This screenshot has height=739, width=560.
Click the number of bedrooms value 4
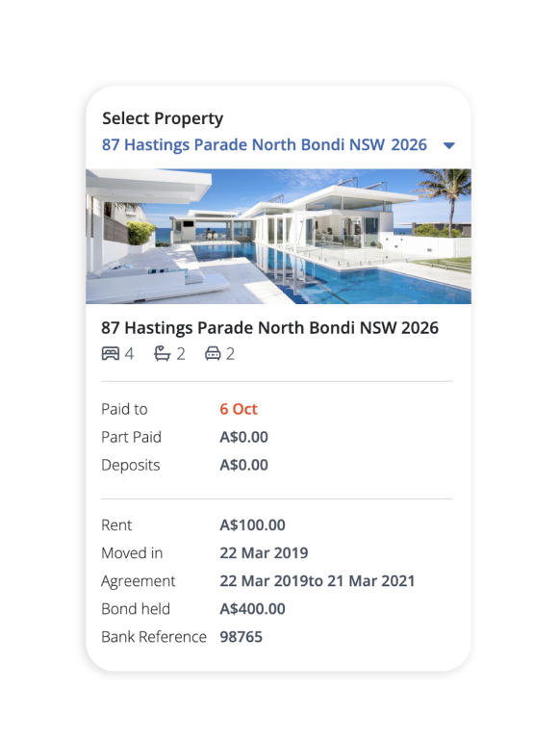coord(129,353)
